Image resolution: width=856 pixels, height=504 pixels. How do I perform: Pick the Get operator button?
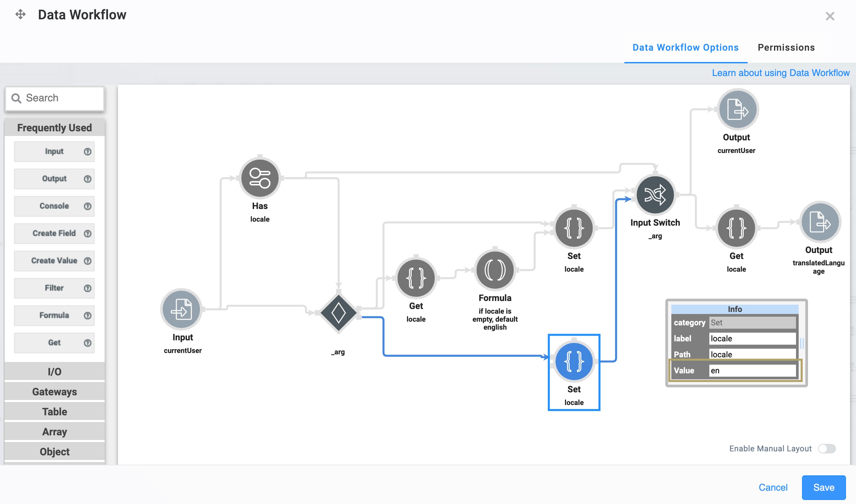coord(54,343)
